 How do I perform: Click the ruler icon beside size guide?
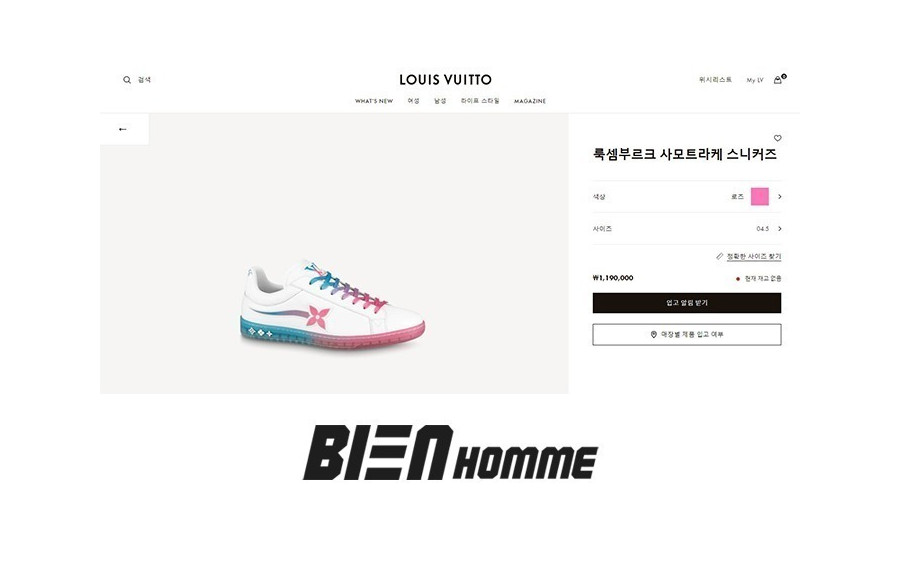click(720, 256)
